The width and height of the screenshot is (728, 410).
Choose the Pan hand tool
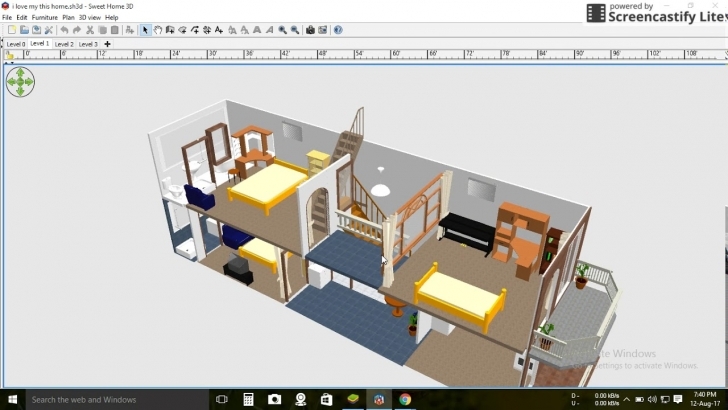(x=158, y=30)
